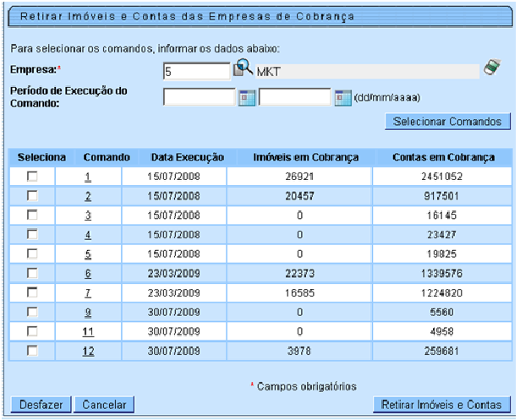Open the Comando 2 link
The width and height of the screenshot is (520, 420).
point(88,195)
